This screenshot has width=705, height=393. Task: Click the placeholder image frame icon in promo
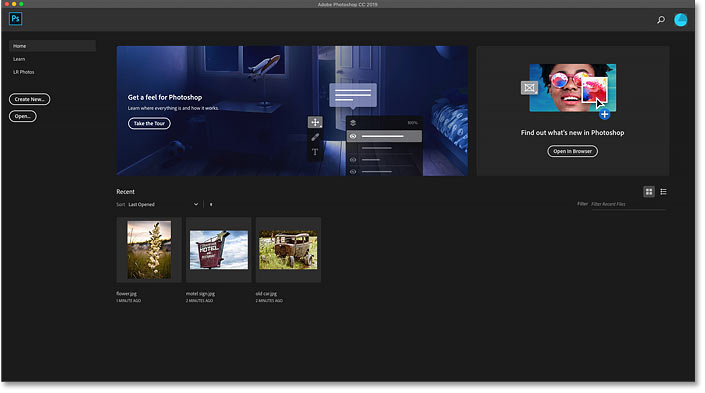click(529, 88)
